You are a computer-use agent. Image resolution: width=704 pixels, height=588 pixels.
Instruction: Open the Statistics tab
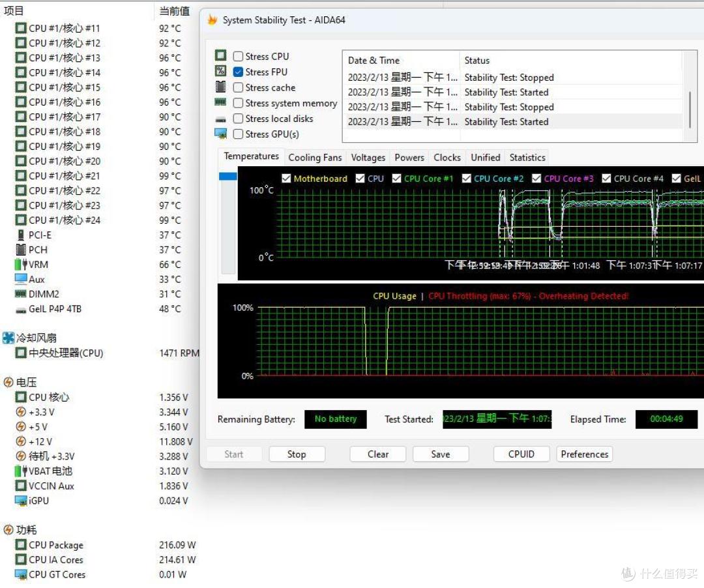527,158
